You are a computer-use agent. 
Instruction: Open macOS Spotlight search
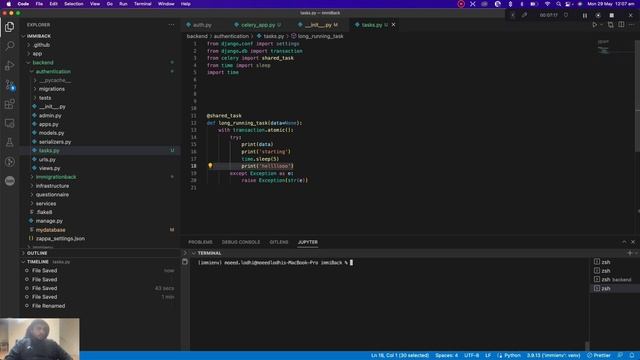pos(558,4)
